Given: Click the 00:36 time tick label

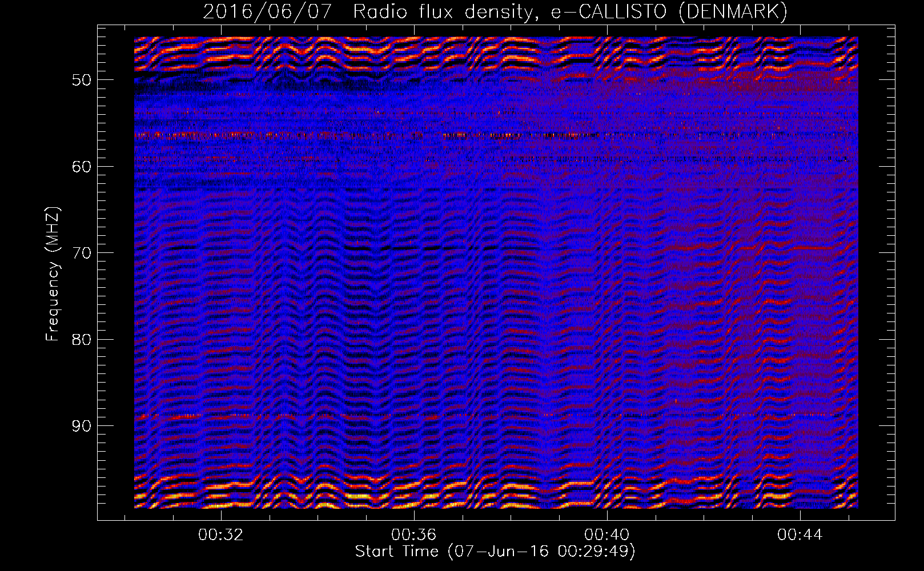Looking at the screenshot, I should (x=413, y=535).
